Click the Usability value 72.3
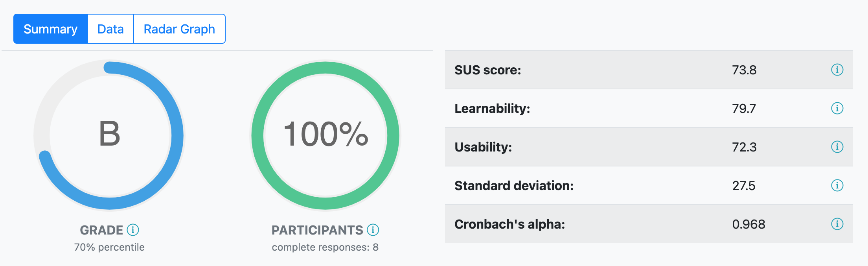 (744, 147)
